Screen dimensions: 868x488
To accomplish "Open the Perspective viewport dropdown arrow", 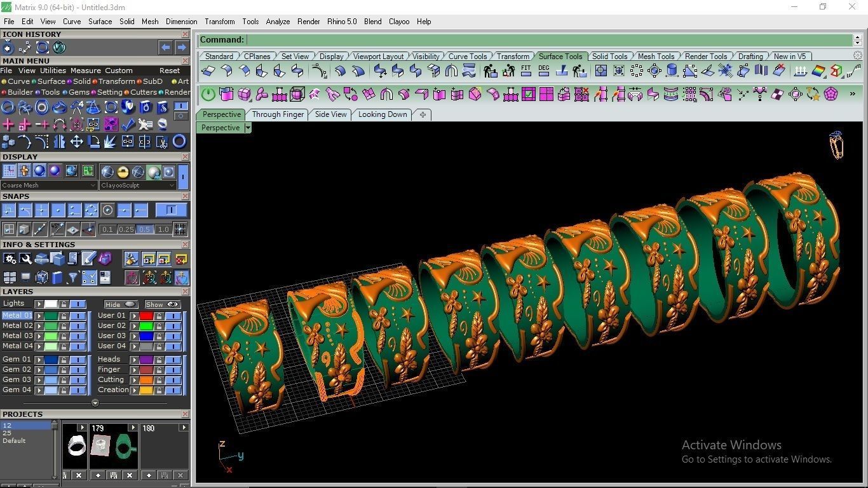I will pos(248,128).
